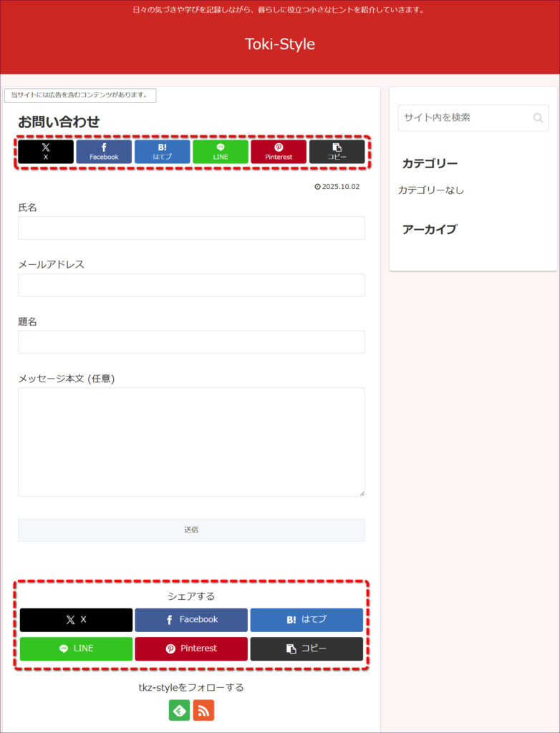
Task: Click the メールアドレス email field
Action: (191, 285)
